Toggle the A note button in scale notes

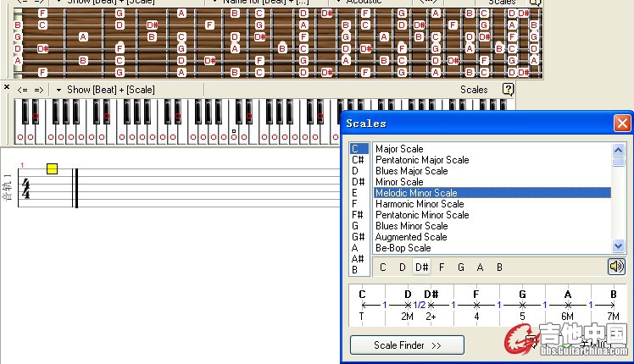point(480,267)
